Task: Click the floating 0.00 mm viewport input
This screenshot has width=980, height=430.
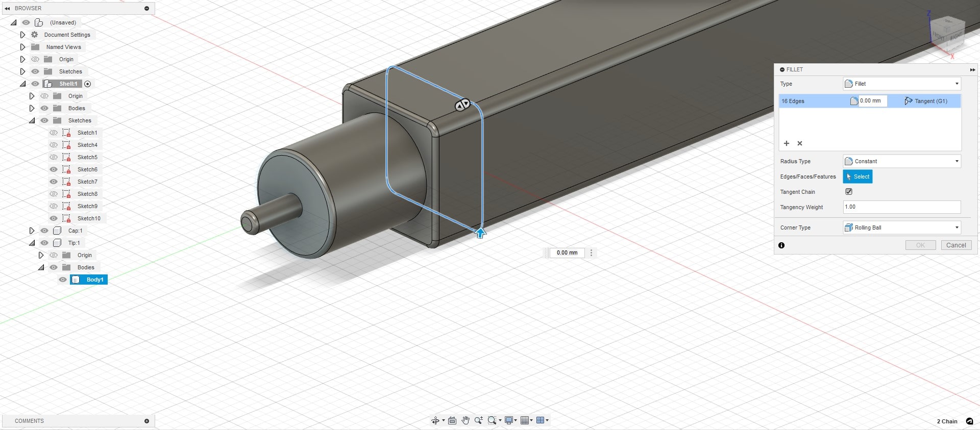Action: coord(567,252)
